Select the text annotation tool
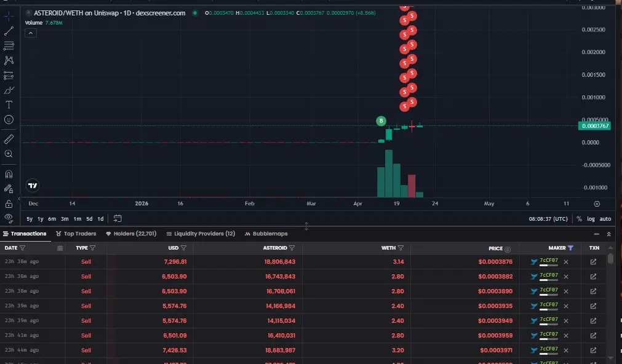The height and width of the screenshot is (364, 622). [9, 105]
